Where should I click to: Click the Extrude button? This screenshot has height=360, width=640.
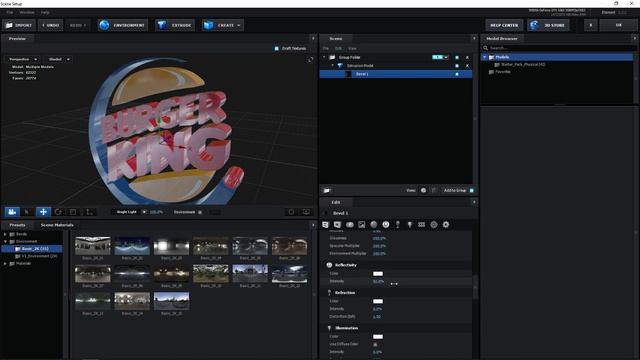[175, 25]
